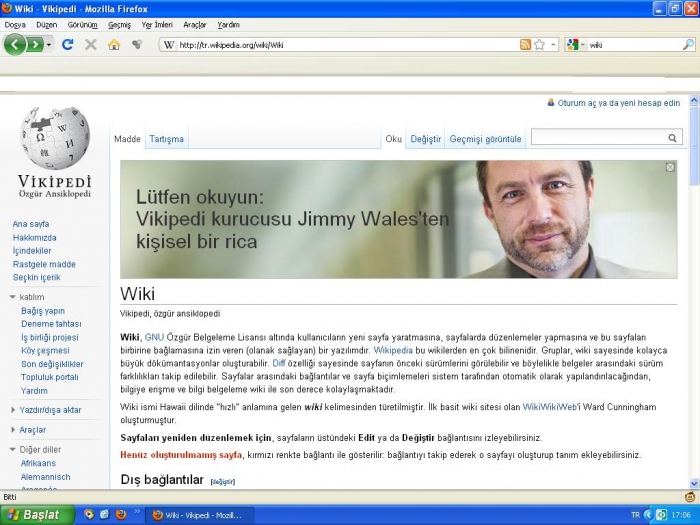Open the Dosya menu
The width and height of the screenshot is (700, 525).
coord(15,25)
